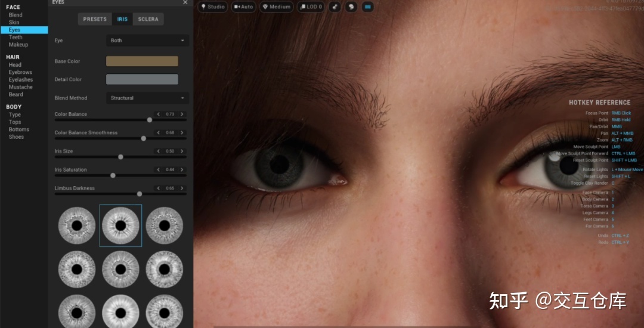Open Tops under Body
Image resolution: width=644 pixels, height=328 pixels.
point(15,122)
